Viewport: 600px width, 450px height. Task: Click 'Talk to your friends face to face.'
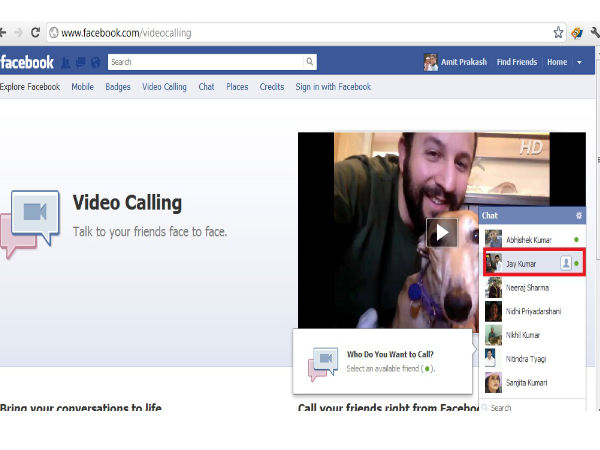[x=150, y=232]
